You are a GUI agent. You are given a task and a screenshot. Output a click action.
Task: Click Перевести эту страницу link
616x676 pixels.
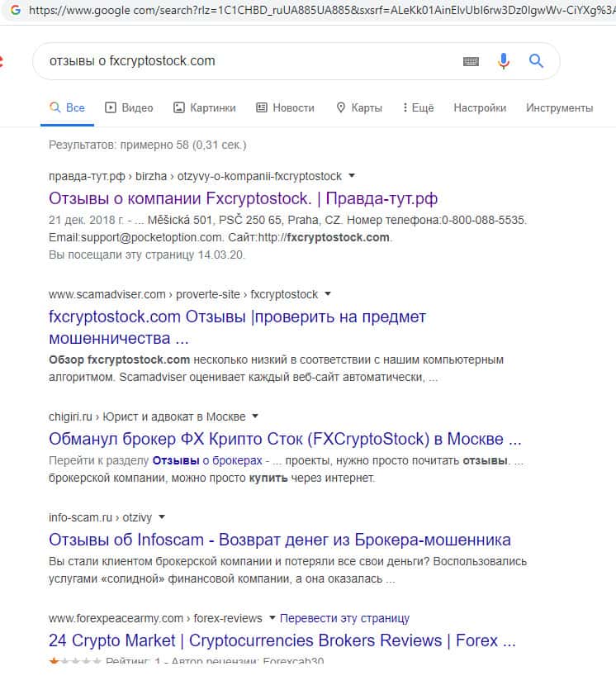344,618
